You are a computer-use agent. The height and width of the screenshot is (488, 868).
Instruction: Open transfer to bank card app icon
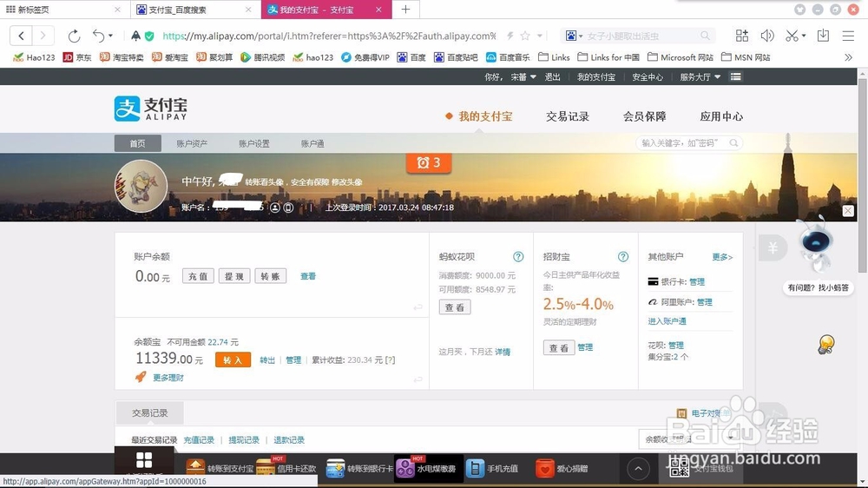click(335, 468)
